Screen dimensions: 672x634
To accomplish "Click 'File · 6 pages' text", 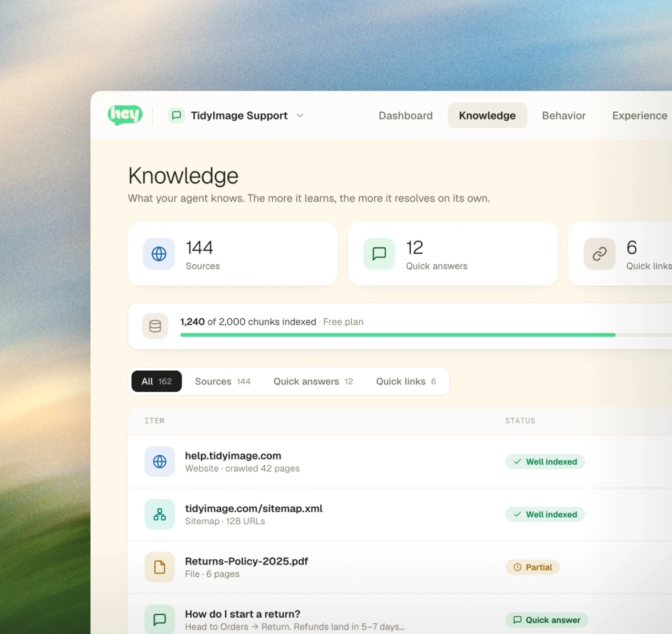I will click(212, 574).
